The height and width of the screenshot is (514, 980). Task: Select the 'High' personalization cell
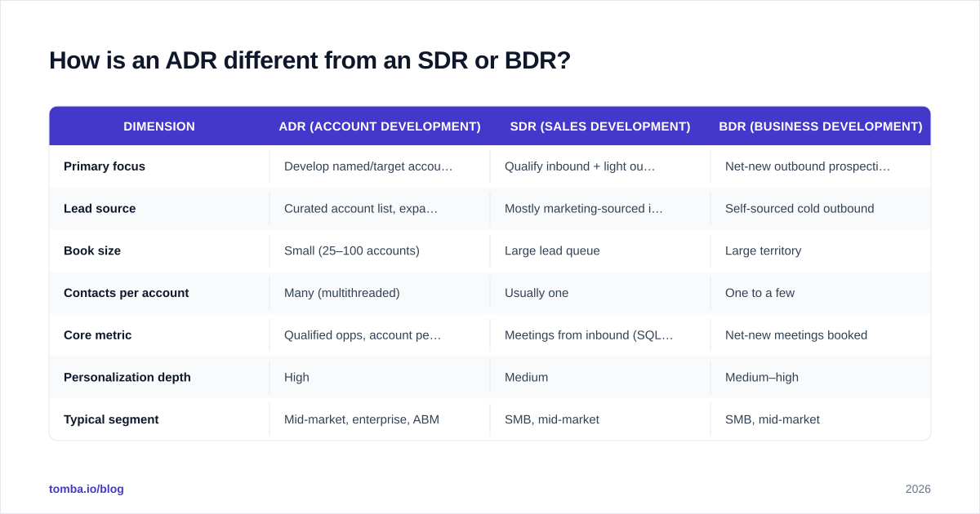click(380, 378)
